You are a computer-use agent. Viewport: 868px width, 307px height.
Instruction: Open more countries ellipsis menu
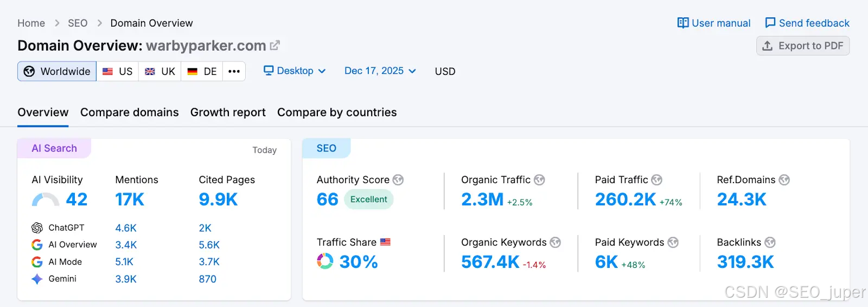234,71
